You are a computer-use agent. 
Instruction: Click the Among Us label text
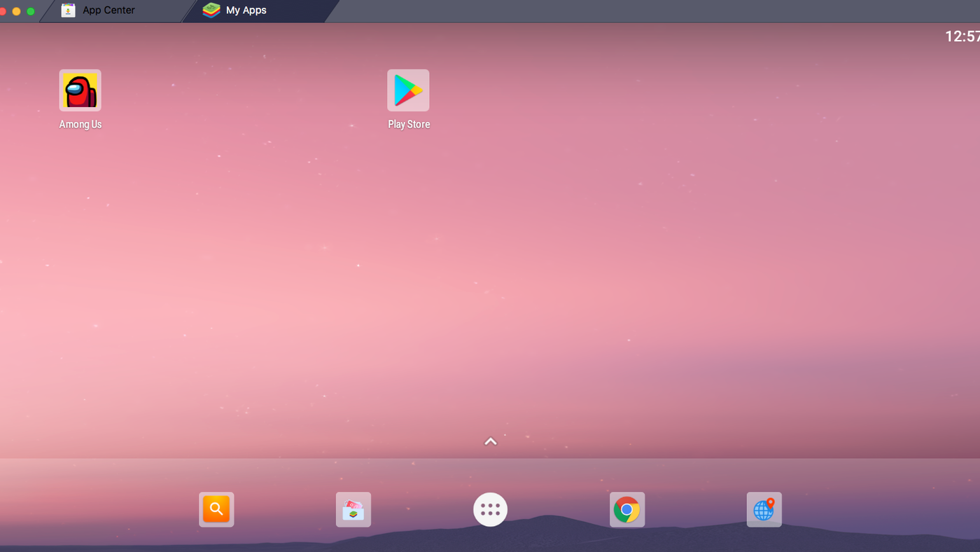[x=80, y=125]
